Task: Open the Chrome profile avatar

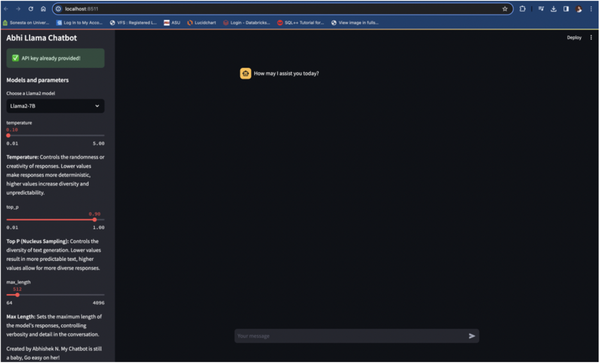Action: click(579, 9)
